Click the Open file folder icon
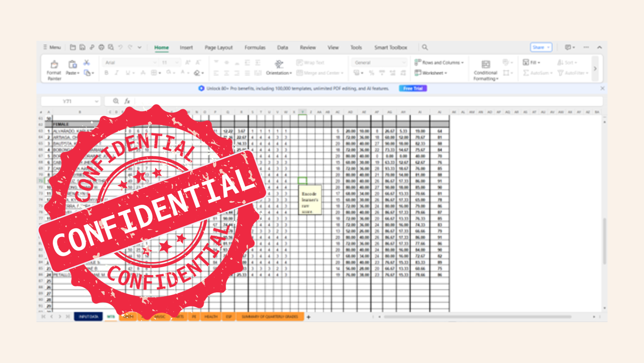 pyautogui.click(x=73, y=47)
